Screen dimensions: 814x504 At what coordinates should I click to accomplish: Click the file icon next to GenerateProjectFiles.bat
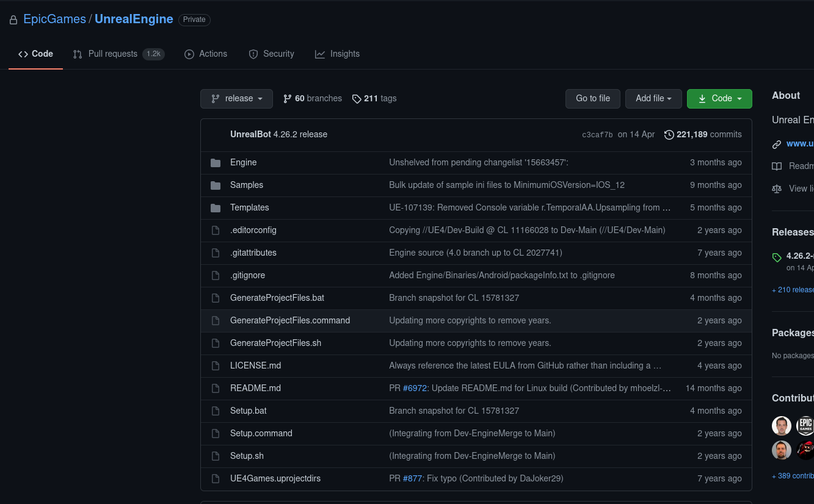tap(216, 298)
